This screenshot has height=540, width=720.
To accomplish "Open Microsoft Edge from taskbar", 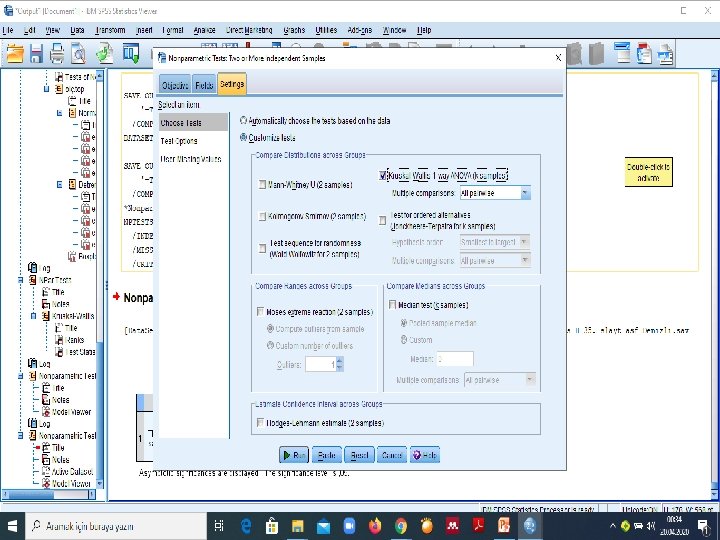I will 246,526.
